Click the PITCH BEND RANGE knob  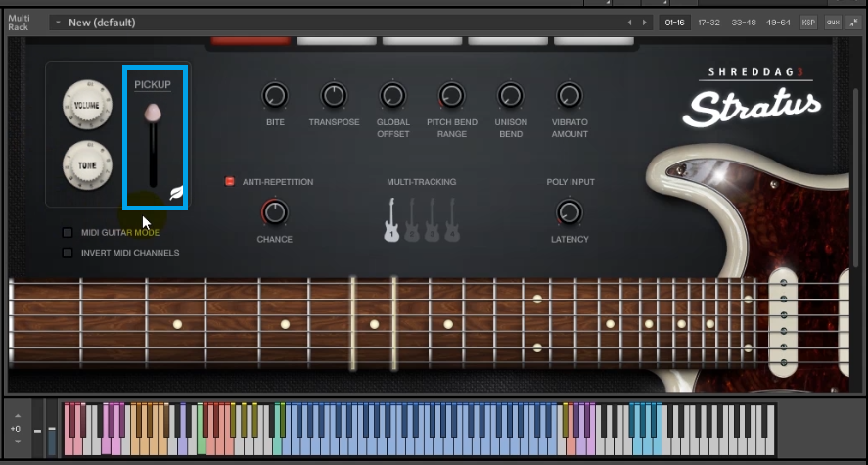pos(452,96)
